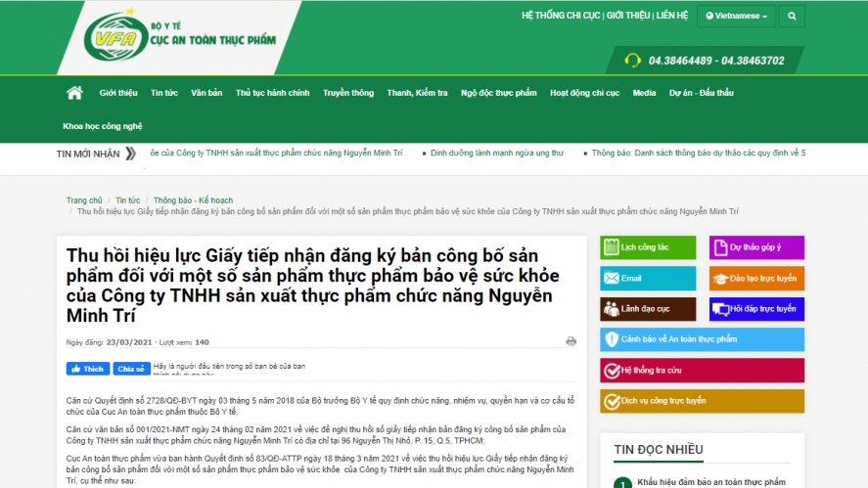Open Lãnh đạo cục brown tile
Viewport: 868px width, 488px height.
(648, 309)
